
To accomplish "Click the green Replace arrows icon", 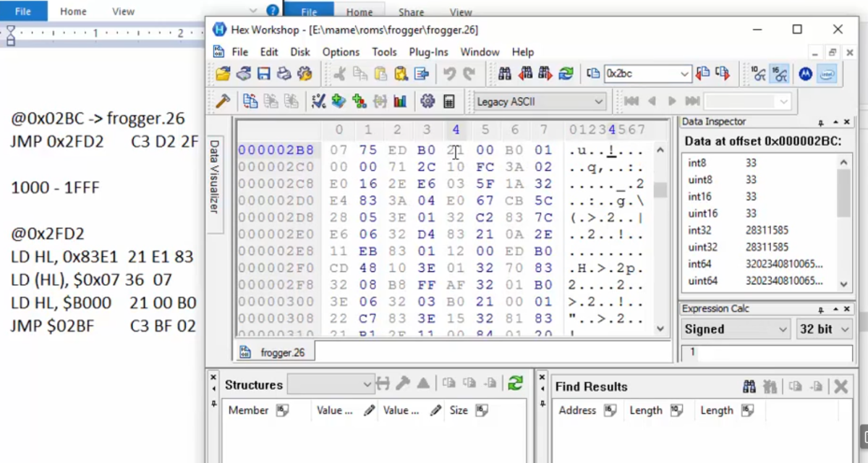I will tap(566, 74).
